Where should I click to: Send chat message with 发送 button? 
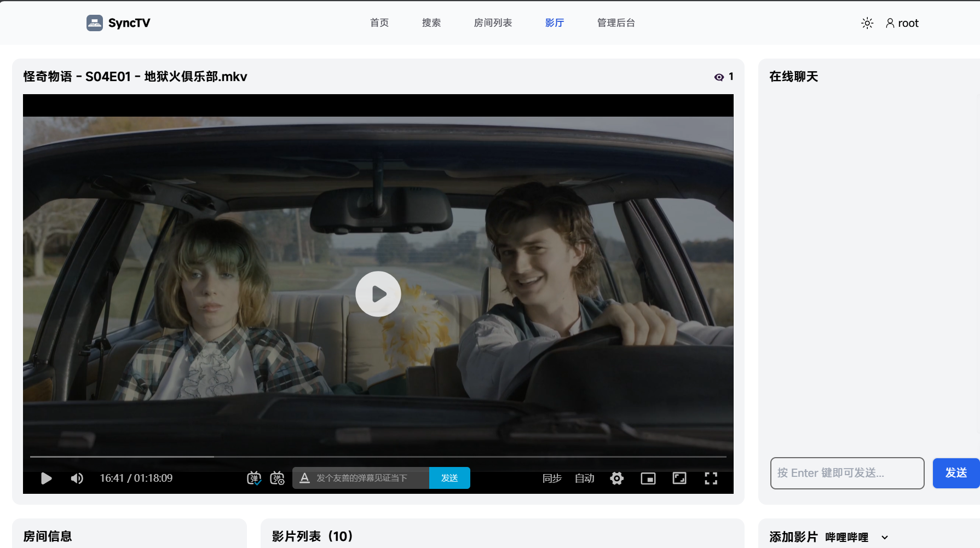click(956, 473)
